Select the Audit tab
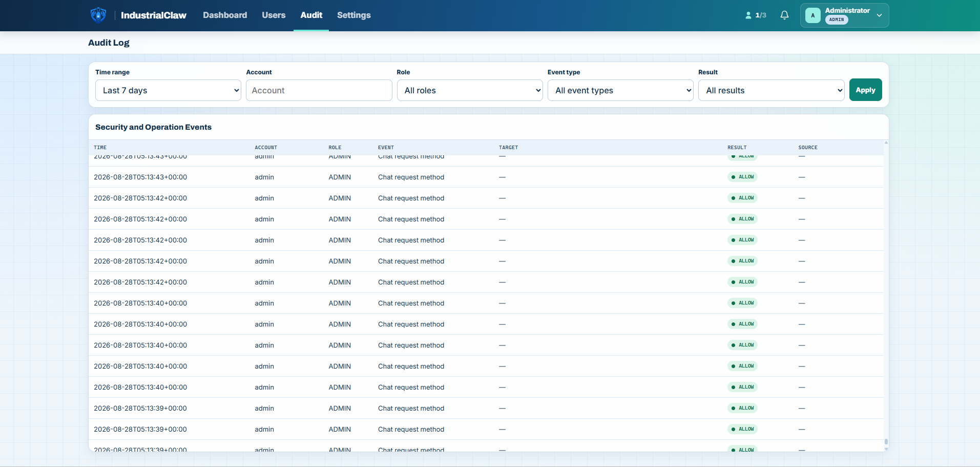The width and height of the screenshot is (980, 467). point(311,15)
